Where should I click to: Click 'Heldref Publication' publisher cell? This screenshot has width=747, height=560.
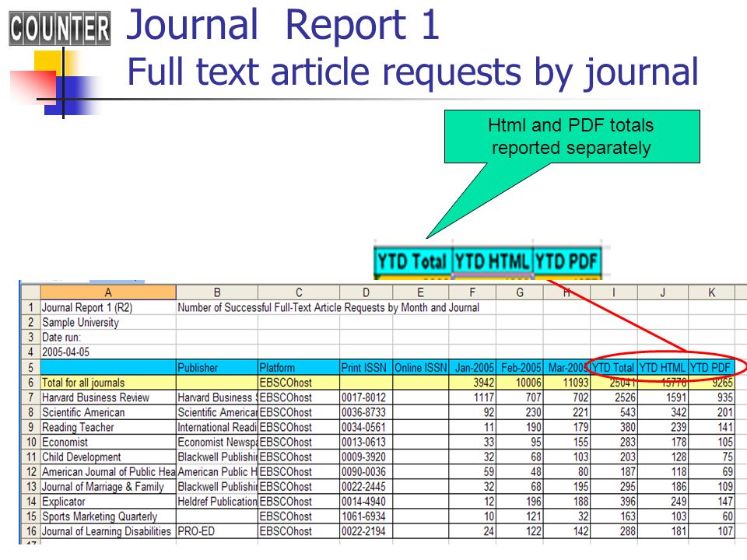[217, 501]
